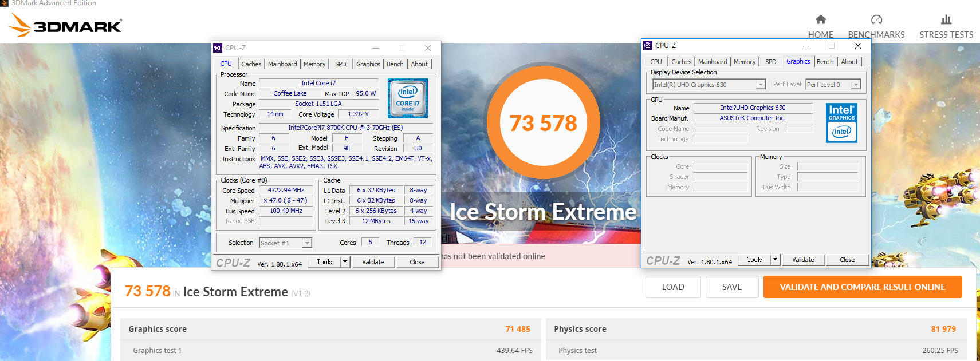Image resolution: width=980 pixels, height=361 pixels.
Task: Click the Cores count value 6
Action: pyautogui.click(x=370, y=243)
